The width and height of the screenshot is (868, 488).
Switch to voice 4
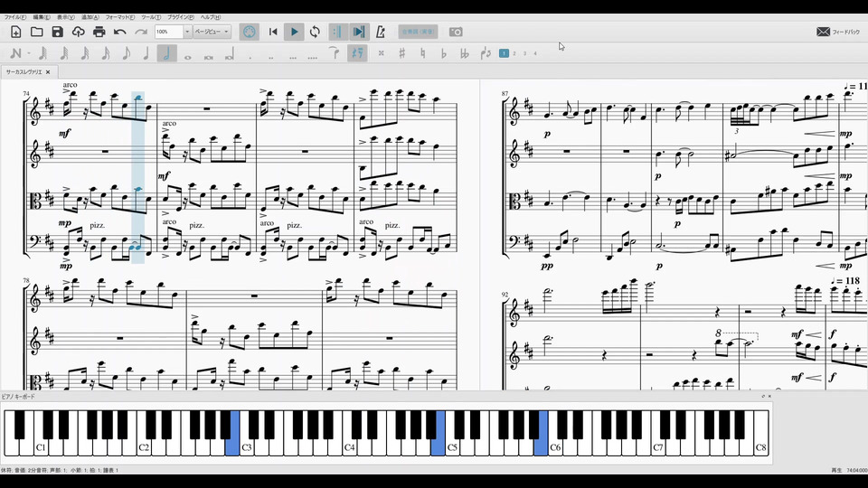(535, 53)
